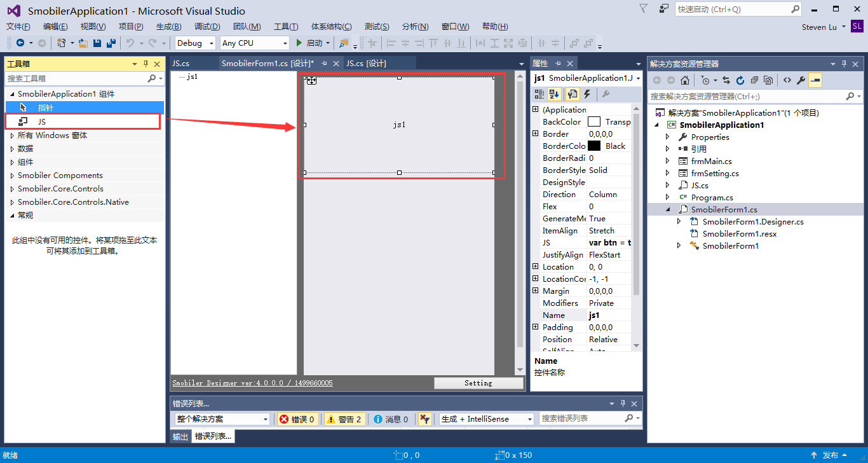868x463 pixels.
Task: Click Sync with Active Document icon
Action: (726, 80)
